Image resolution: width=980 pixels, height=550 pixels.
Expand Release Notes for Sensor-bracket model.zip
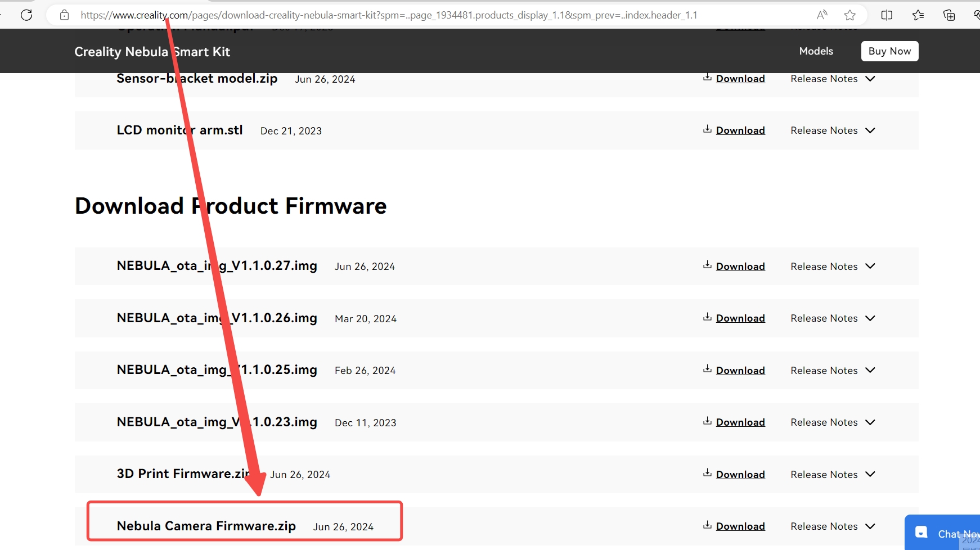(x=833, y=79)
